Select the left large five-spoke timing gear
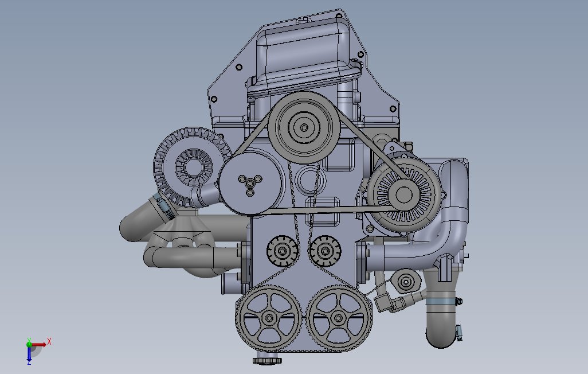 (x=269, y=318)
